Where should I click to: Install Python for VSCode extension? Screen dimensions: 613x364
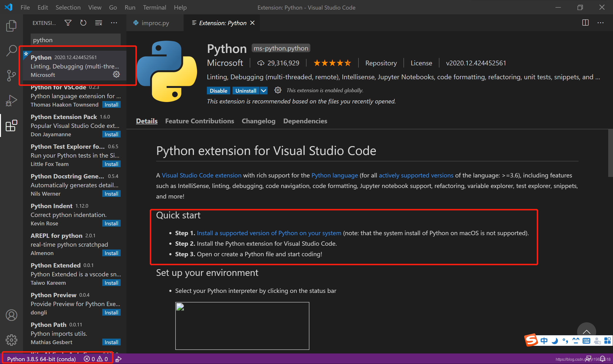coord(111,105)
